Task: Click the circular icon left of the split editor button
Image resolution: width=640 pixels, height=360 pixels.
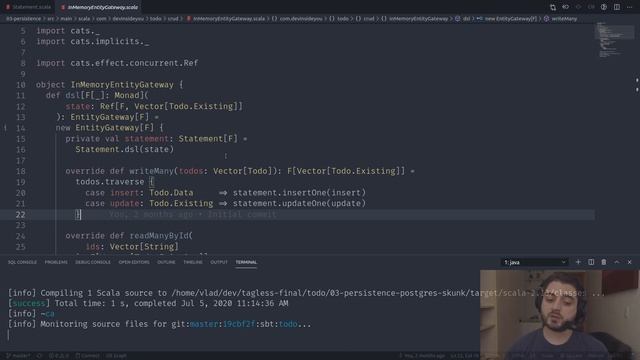Action: point(604,7)
